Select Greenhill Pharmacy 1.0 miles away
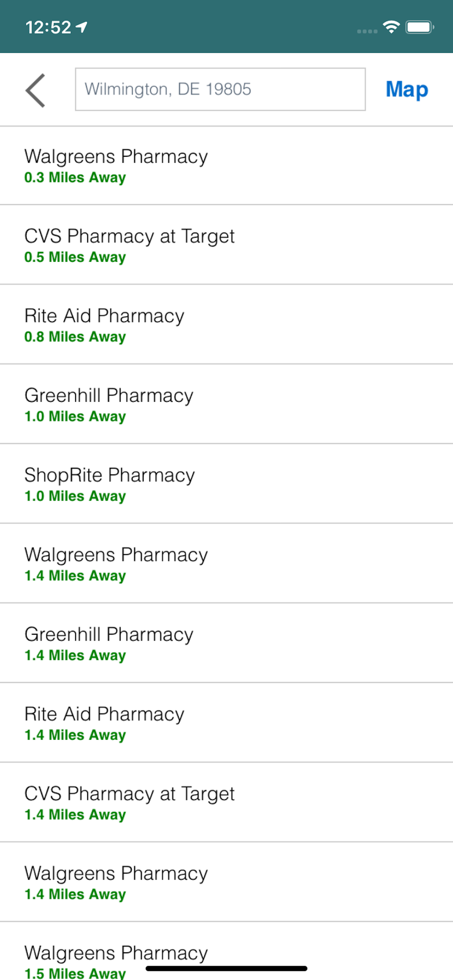453x980 pixels. [x=226, y=404]
